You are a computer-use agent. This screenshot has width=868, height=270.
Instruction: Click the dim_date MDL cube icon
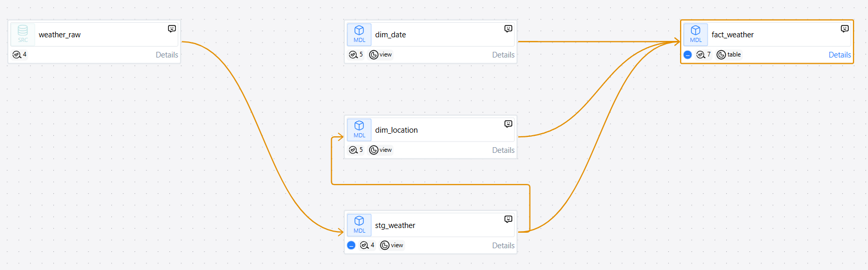click(359, 34)
